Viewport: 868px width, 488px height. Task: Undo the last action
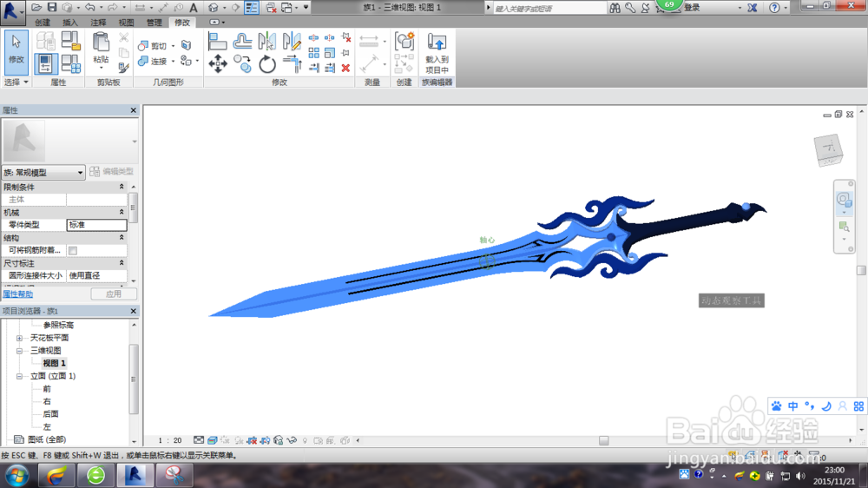pos(89,7)
